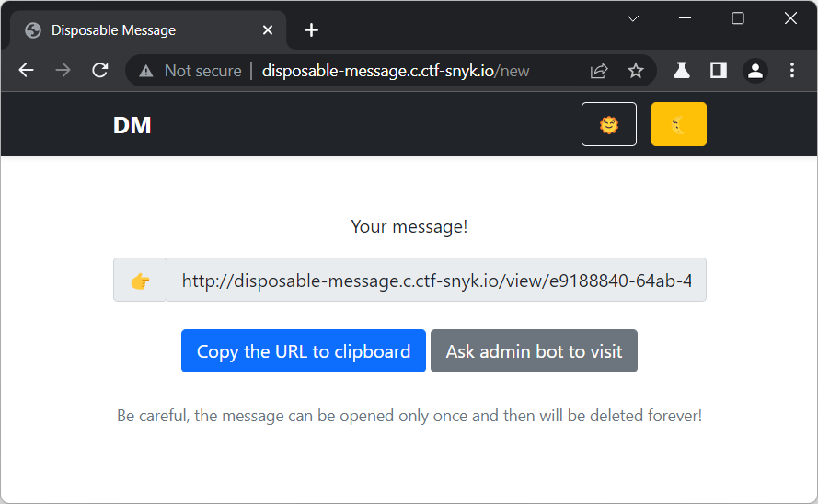The width and height of the screenshot is (818, 504).
Task: Close the Disposable Message tab
Action: pyautogui.click(x=268, y=30)
